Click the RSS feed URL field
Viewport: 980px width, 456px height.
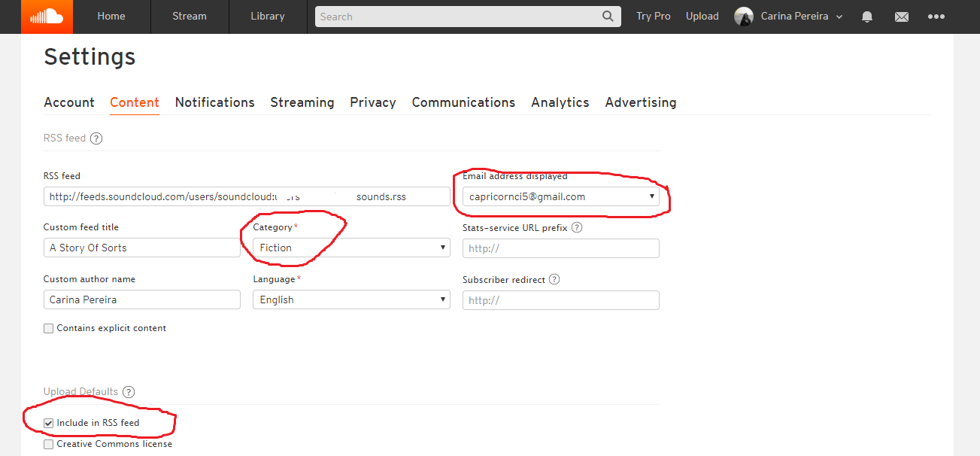(246, 197)
